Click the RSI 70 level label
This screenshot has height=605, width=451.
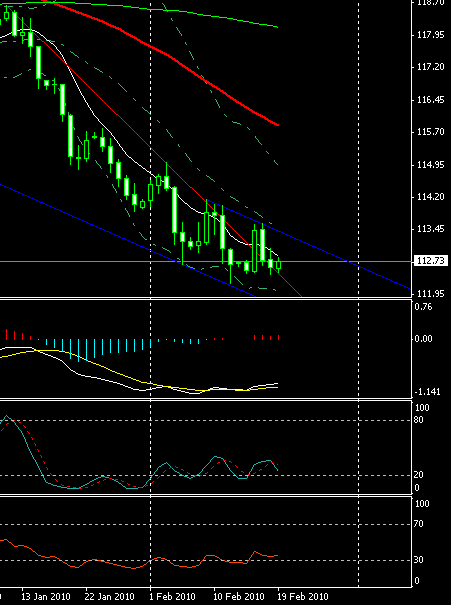pos(419,524)
